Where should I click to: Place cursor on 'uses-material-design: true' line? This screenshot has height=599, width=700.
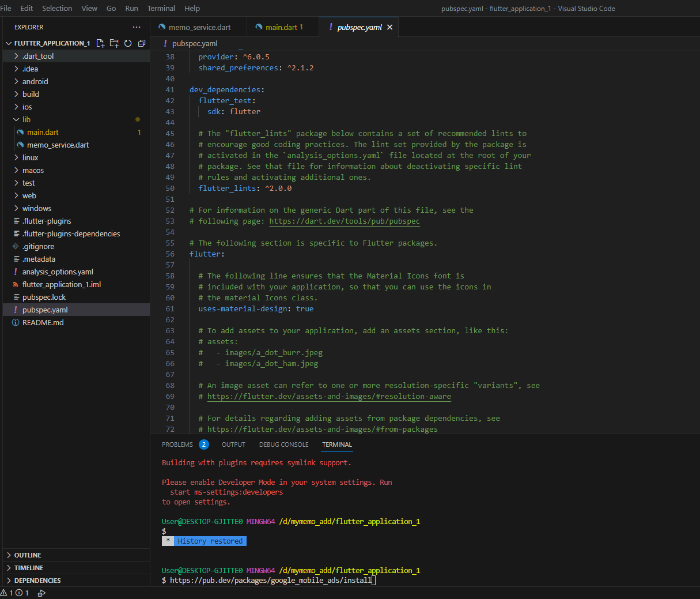point(256,309)
